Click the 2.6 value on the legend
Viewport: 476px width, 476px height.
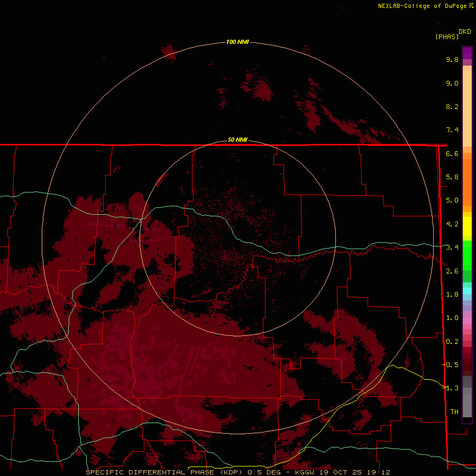click(452, 271)
